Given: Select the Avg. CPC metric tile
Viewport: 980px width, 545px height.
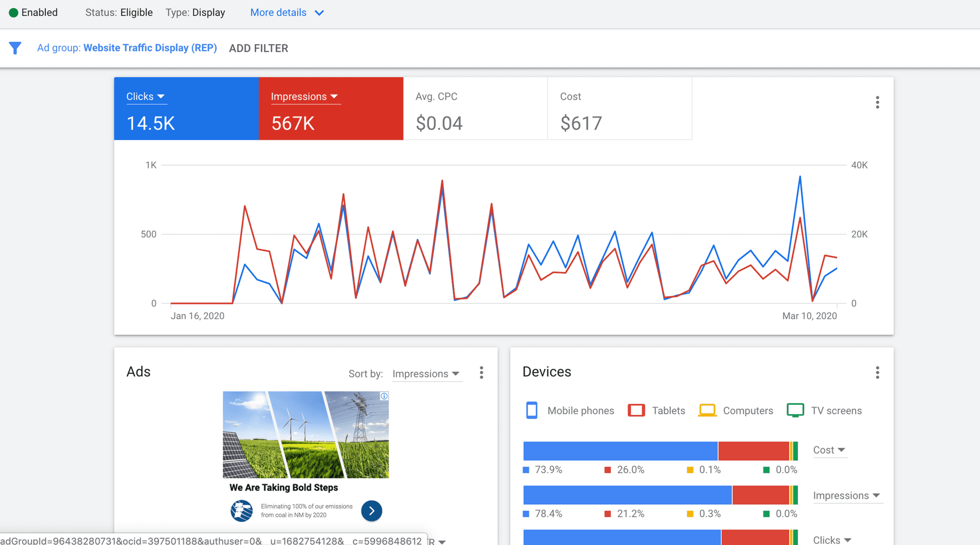Looking at the screenshot, I should (x=475, y=109).
